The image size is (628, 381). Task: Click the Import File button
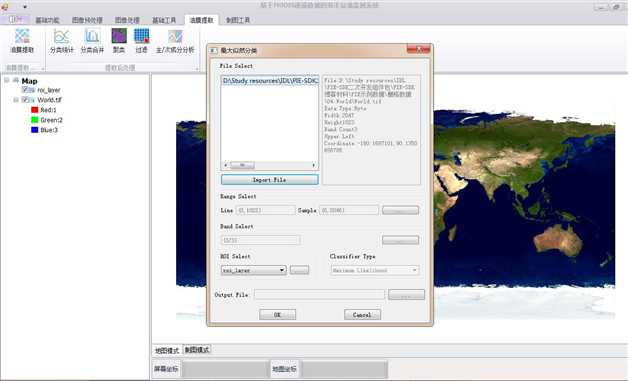[270, 180]
